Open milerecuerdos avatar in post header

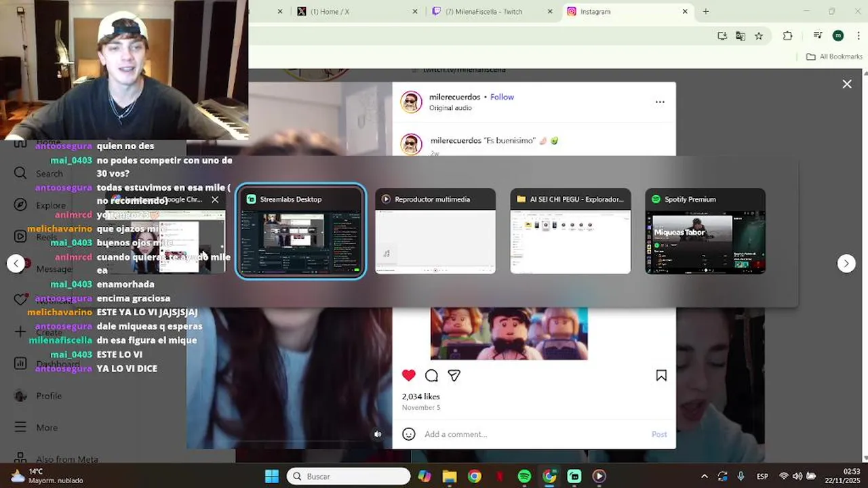tap(411, 102)
